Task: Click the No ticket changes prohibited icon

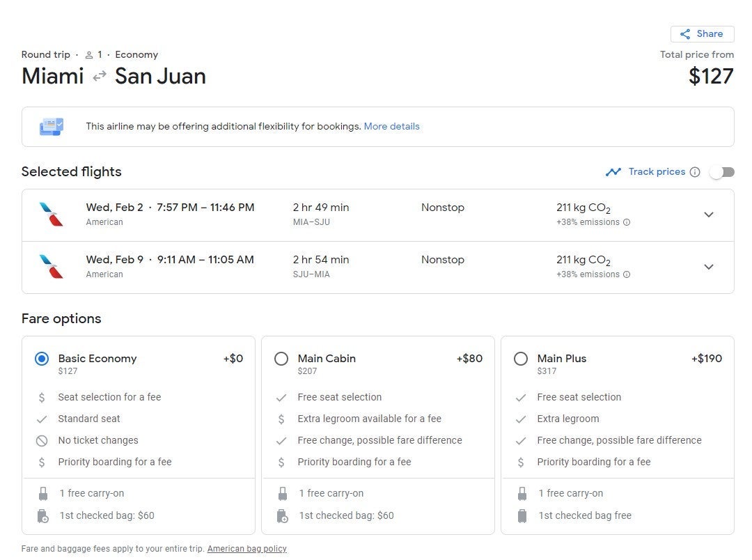Action: point(42,441)
